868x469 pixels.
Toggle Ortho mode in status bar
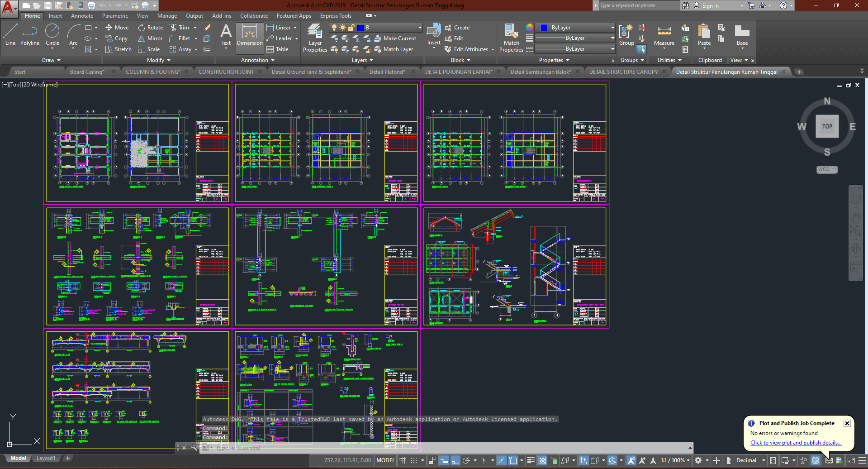pyautogui.click(x=455, y=460)
